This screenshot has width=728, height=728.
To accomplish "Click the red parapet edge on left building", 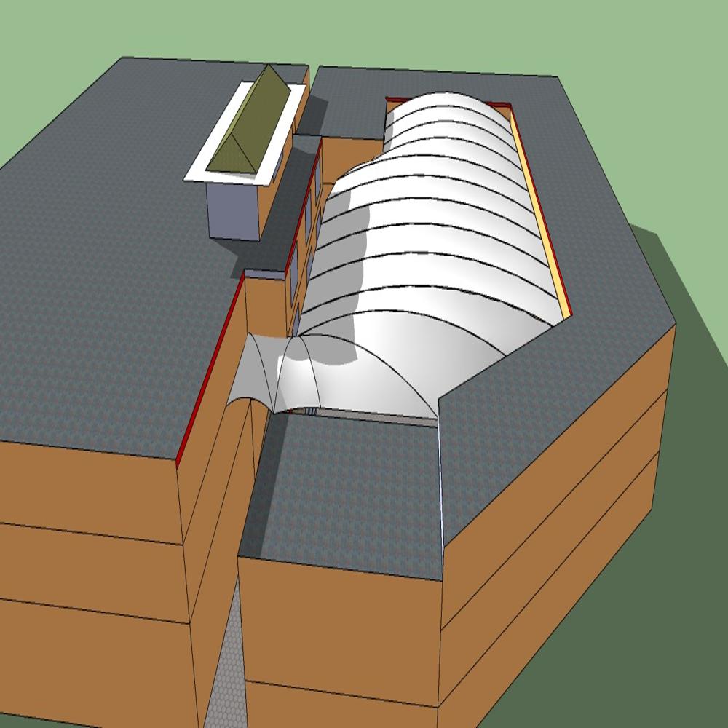I will pos(210,371).
